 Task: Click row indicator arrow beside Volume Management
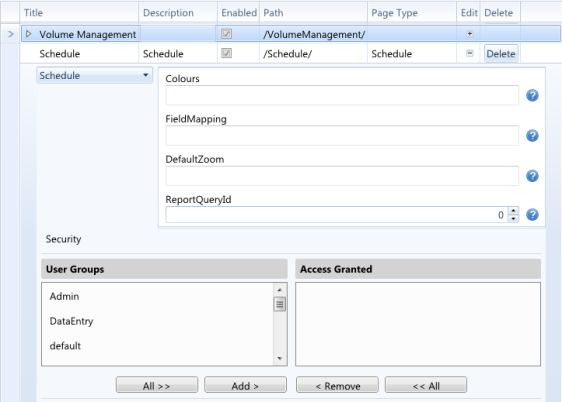coord(11,34)
